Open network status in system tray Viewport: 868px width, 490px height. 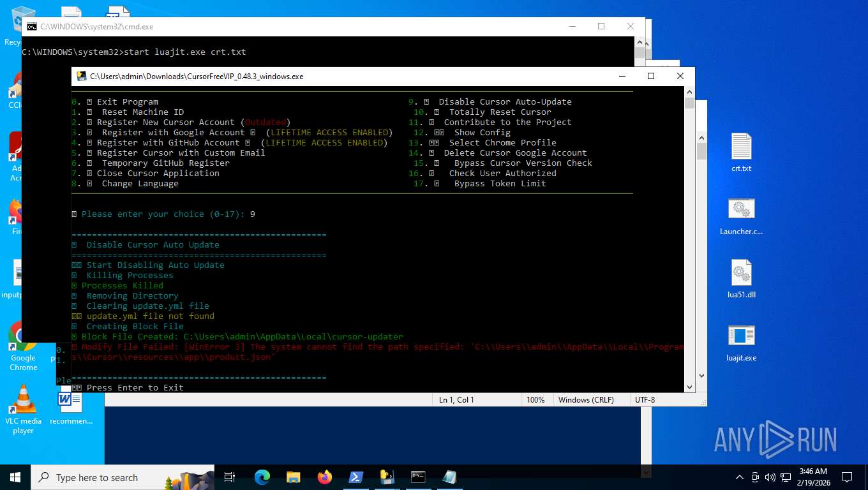point(785,477)
